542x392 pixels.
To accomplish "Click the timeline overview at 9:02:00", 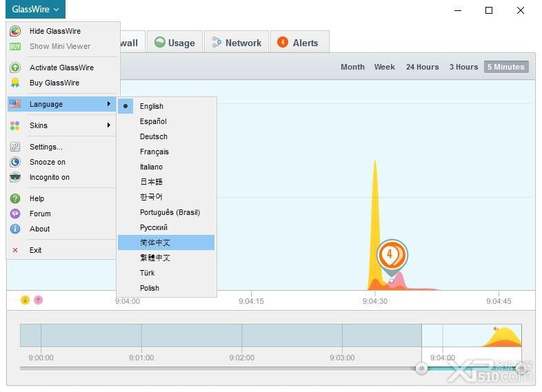I will click(241, 336).
